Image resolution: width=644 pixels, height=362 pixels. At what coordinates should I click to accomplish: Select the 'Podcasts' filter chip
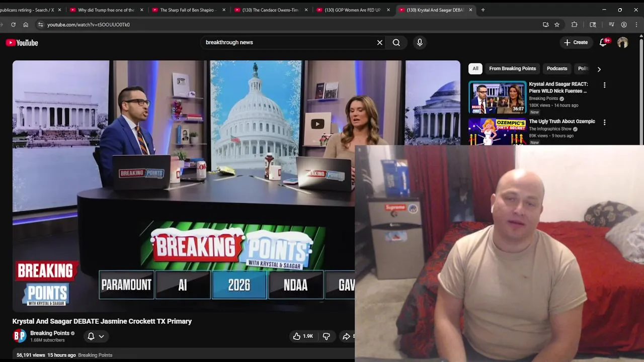point(557,69)
